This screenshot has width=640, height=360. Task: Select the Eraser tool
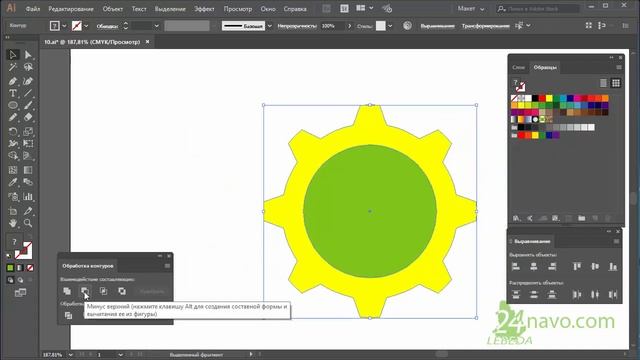click(x=28, y=118)
